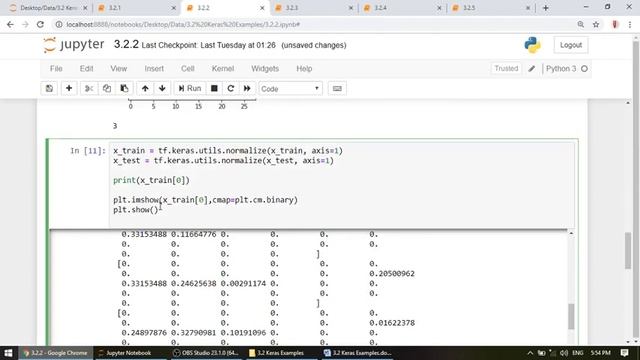Go back in browser history
Image resolution: width=640 pixels, height=360 pixels.
10,24
